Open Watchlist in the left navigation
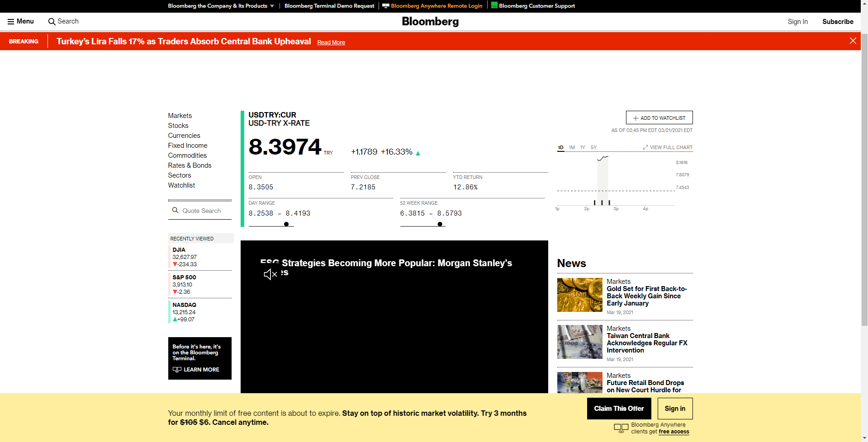The height and width of the screenshot is (442, 868). [181, 185]
